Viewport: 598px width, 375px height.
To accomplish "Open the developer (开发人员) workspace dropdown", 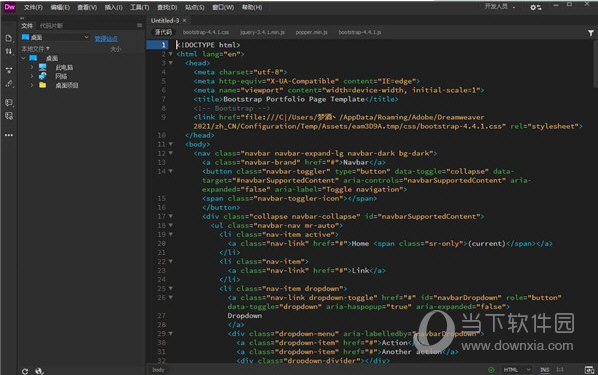I will (x=500, y=6).
